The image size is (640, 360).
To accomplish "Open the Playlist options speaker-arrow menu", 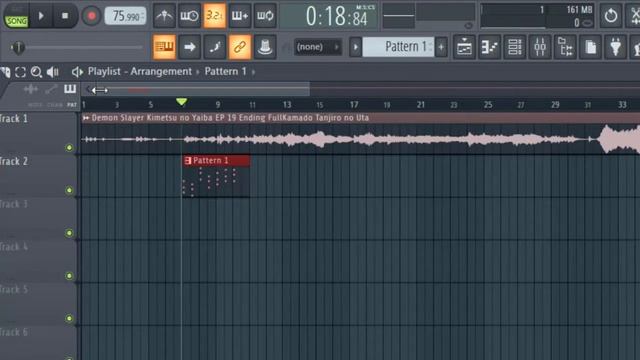I will [x=77, y=72].
